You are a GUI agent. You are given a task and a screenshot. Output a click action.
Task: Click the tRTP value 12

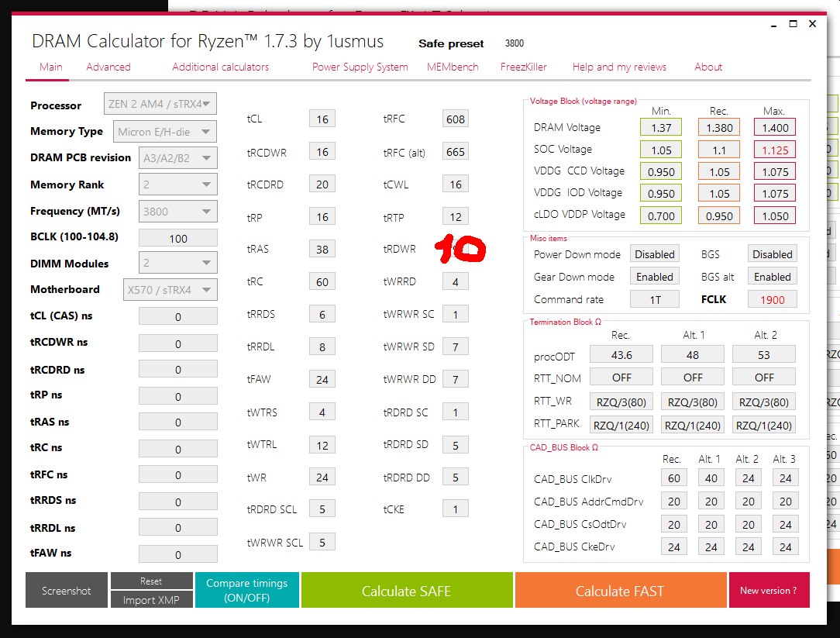pos(456,217)
